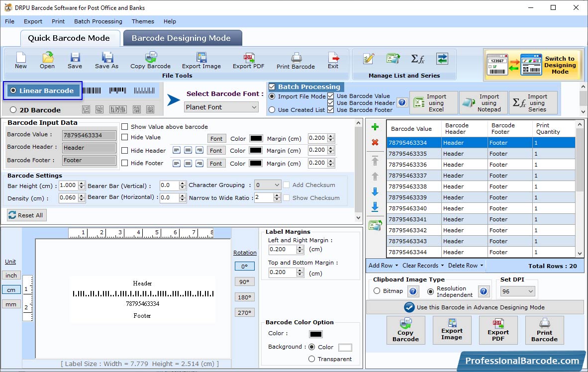Switch unit to inch
The height and width of the screenshot is (372, 588).
(x=11, y=275)
